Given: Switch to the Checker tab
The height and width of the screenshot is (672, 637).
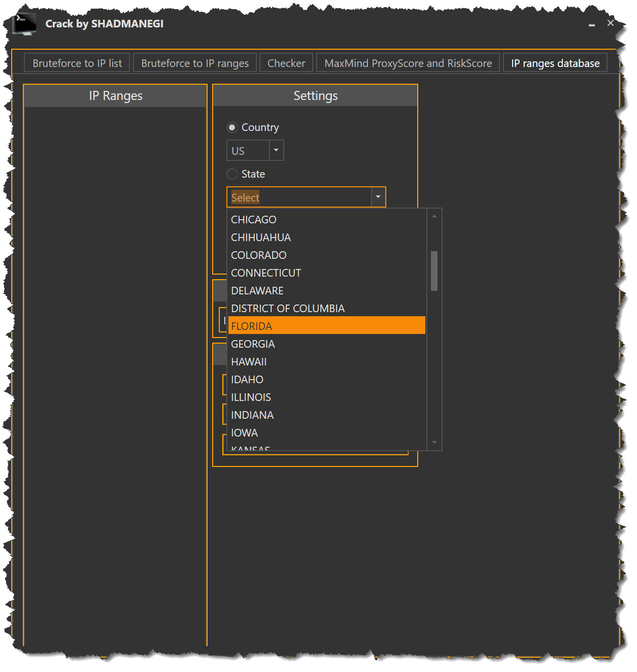Looking at the screenshot, I should 286,63.
